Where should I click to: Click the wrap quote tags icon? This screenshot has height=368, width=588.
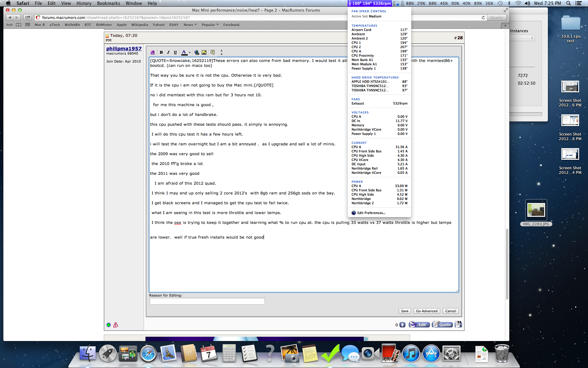213,52
